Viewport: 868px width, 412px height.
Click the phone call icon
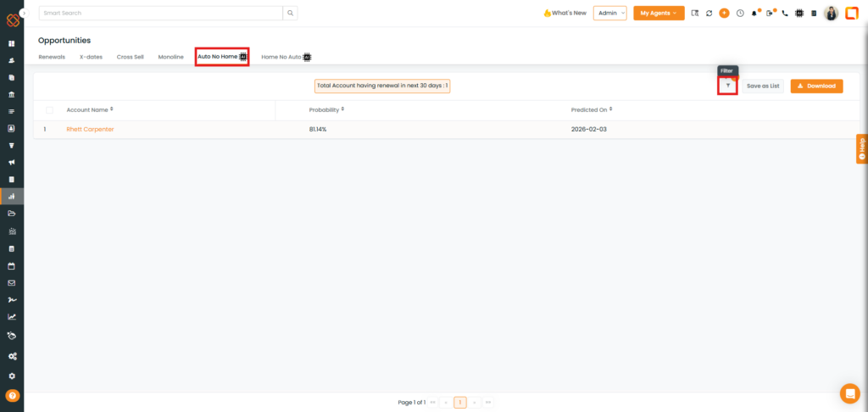click(784, 14)
